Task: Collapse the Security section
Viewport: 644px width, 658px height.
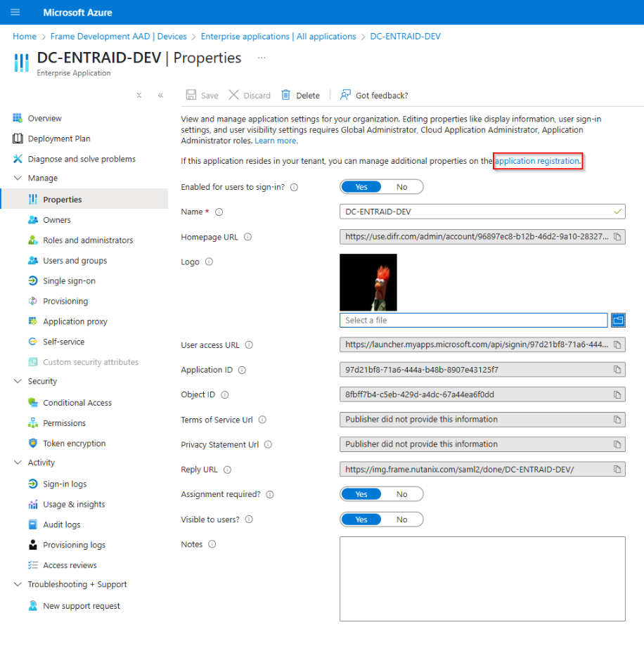Action: pyautogui.click(x=18, y=382)
